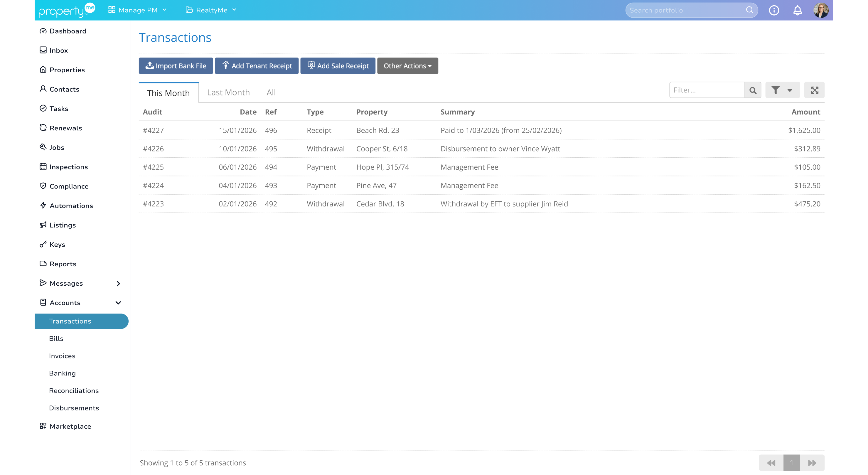
Task: Click the filter search magnifier button
Action: [753, 90]
